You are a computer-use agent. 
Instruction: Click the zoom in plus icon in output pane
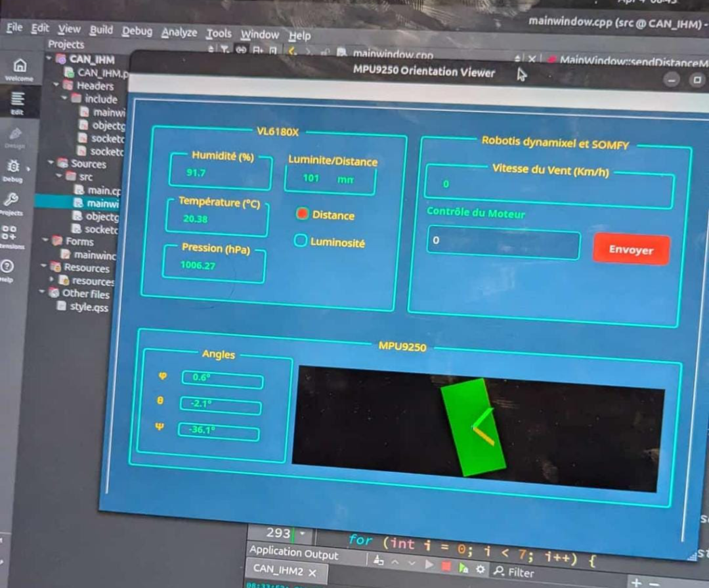click(x=636, y=583)
